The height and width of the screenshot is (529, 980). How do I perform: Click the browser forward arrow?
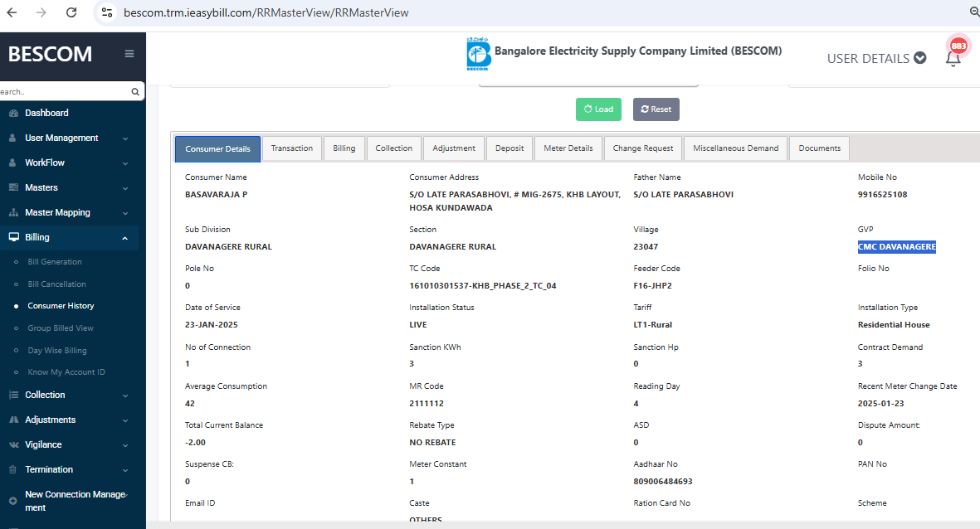[41, 12]
